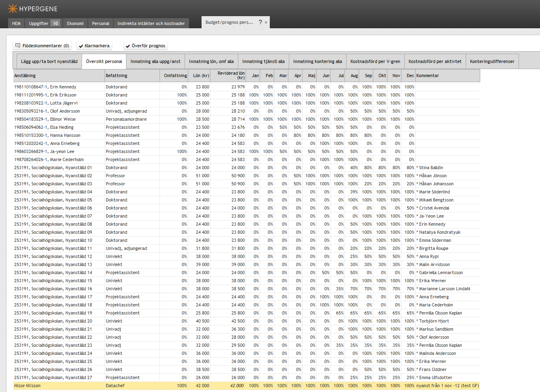This screenshot has height=392, width=540.
Task: Click the Överför prognos button label
Action: [x=148, y=46]
